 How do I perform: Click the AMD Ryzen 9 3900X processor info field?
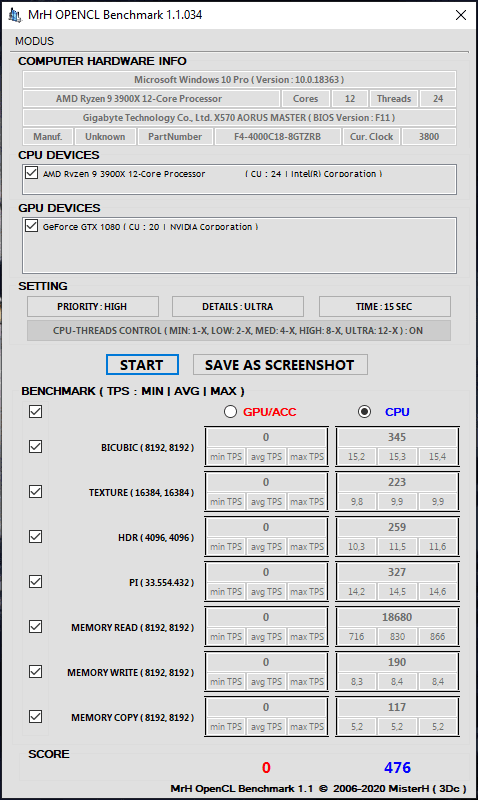coord(152,98)
